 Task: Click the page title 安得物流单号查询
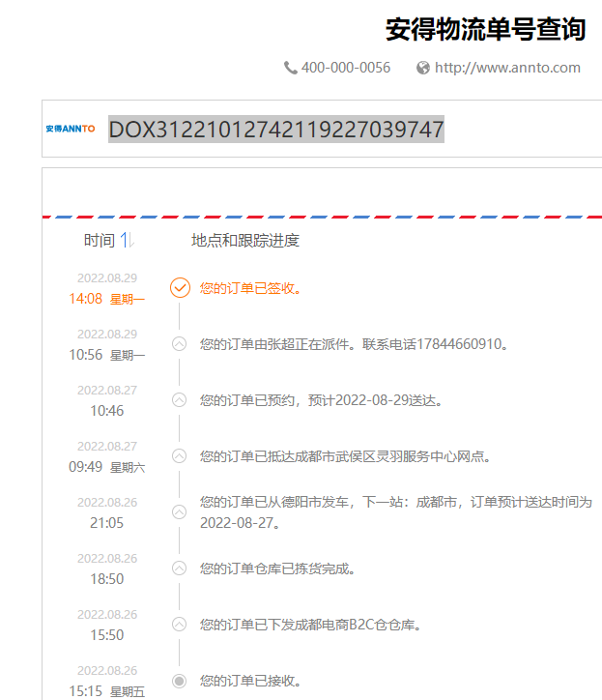485,29
